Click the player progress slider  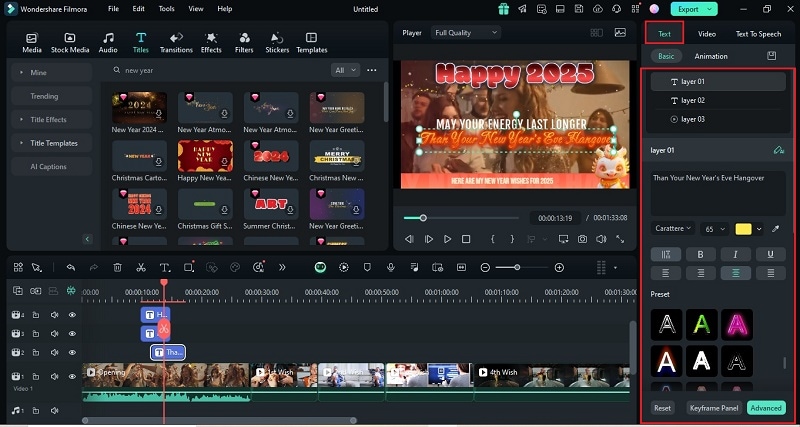[461, 218]
